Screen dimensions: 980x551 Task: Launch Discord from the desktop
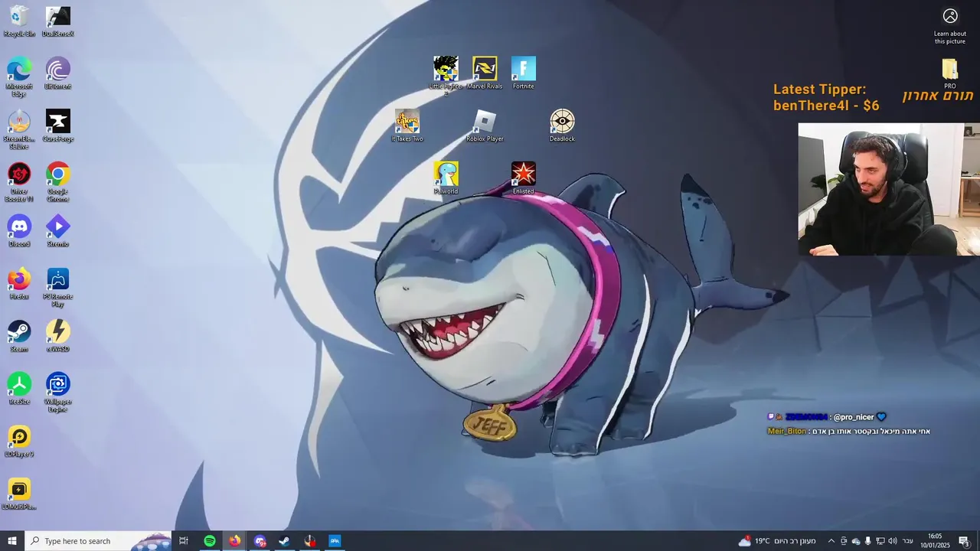(19, 230)
